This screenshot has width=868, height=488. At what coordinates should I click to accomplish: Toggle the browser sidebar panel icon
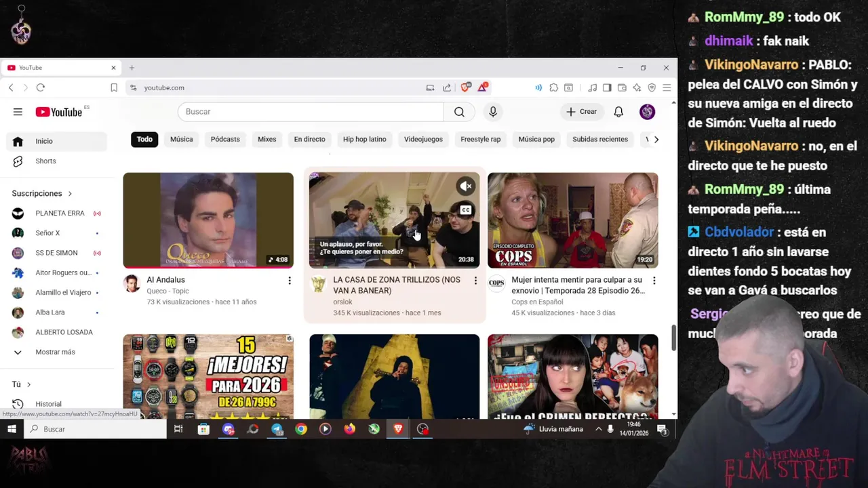click(607, 87)
